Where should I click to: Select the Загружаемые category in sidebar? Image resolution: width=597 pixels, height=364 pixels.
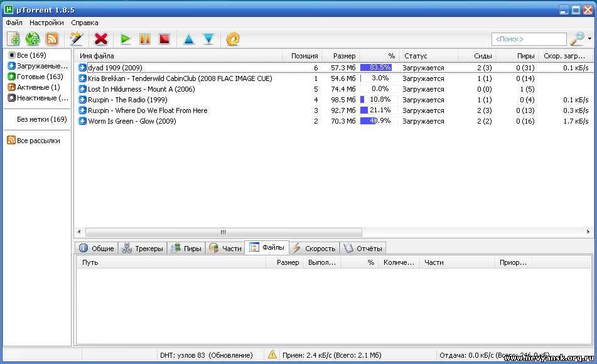pos(38,66)
